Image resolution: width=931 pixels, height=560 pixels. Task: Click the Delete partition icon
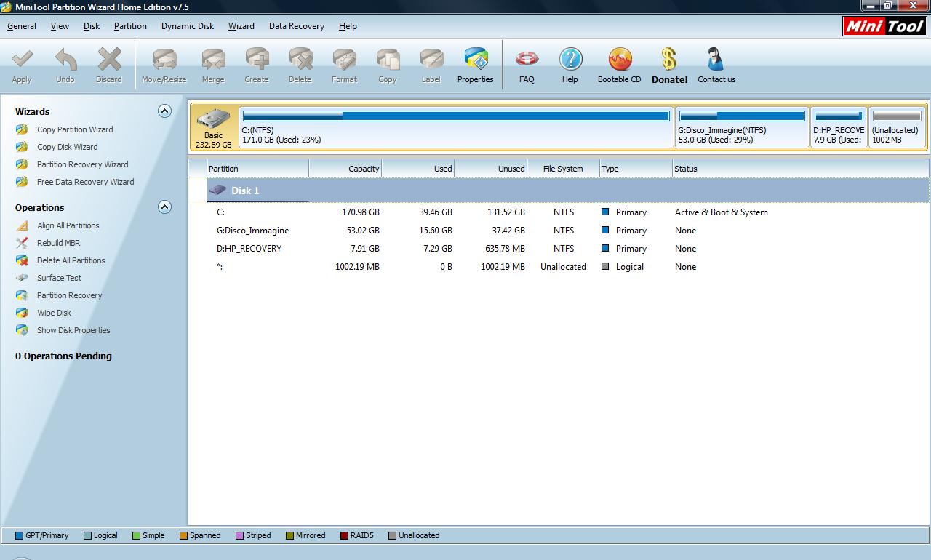pos(300,59)
